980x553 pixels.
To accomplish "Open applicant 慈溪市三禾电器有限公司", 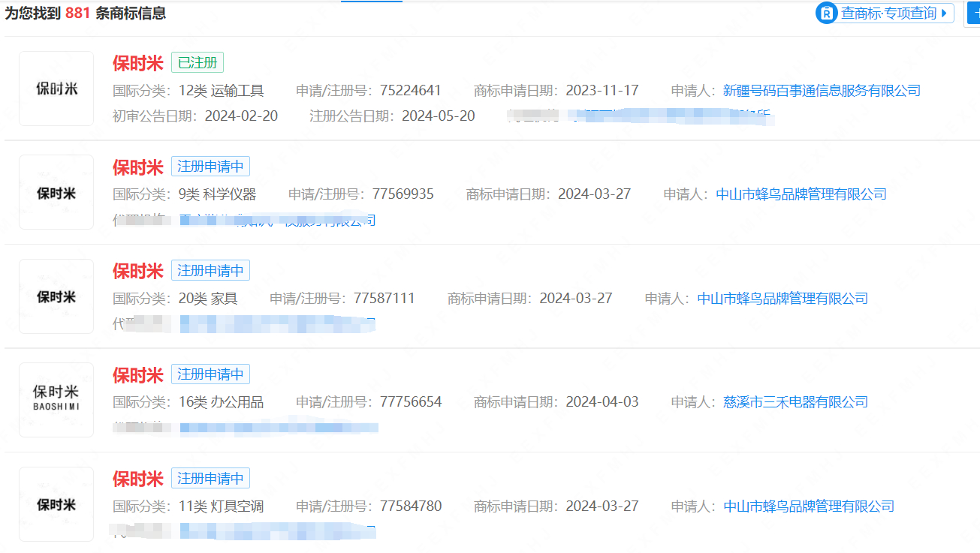I will 796,402.
